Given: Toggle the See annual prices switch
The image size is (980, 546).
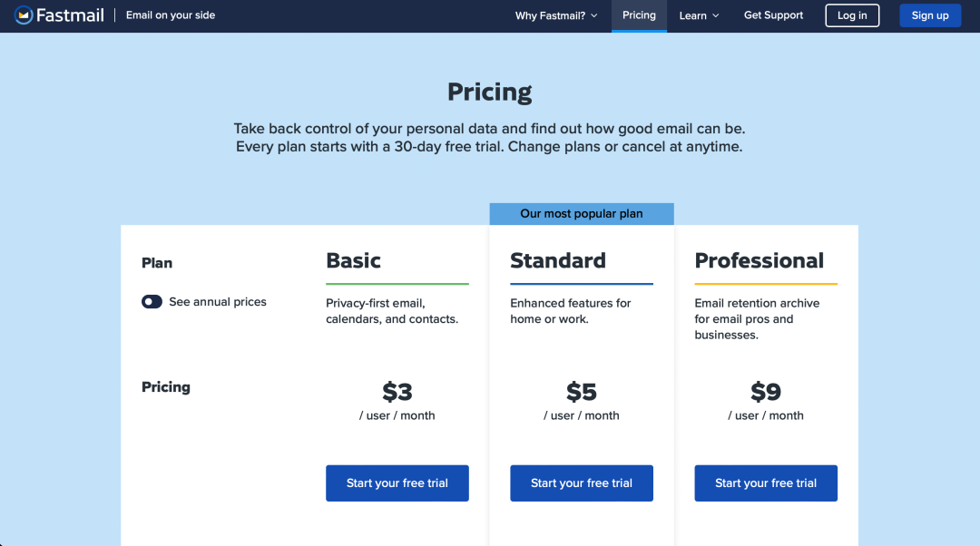Looking at the screenshot, I should click(x=152, y=302).
